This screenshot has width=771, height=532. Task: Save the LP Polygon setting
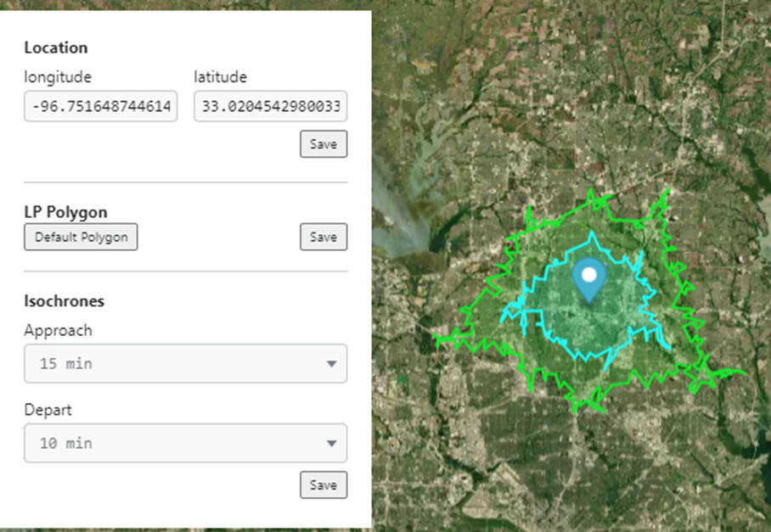tap(324, 237)
